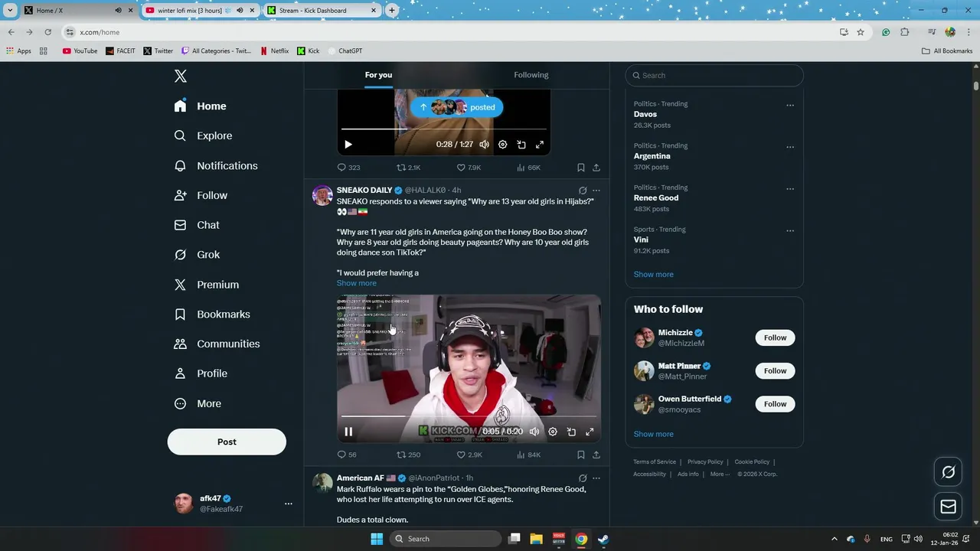The height and width of the screenshot is (551, 980).
Task: Open floating messages envelope button
Action: (x=948, y=507)
